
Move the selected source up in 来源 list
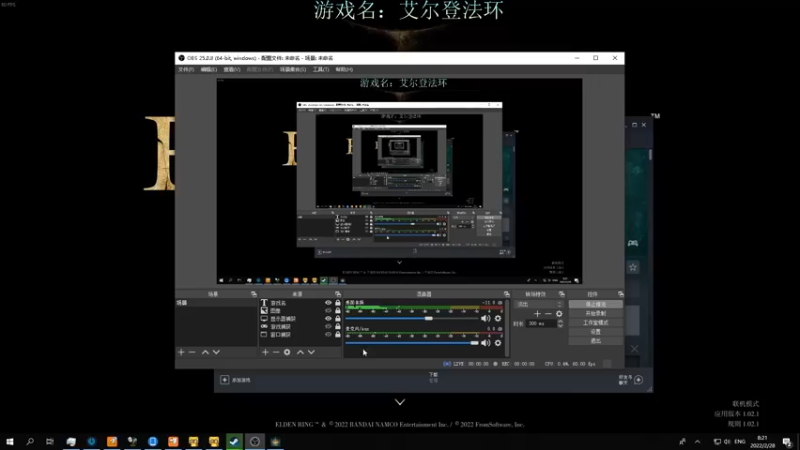[300, 352]
